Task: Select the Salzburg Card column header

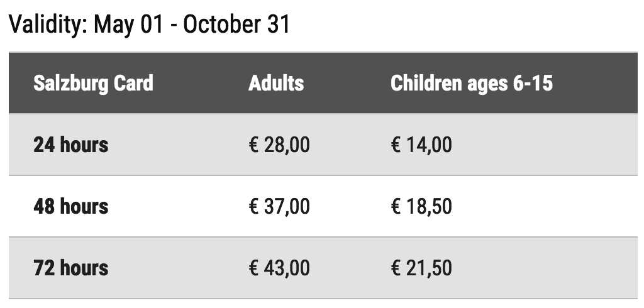Action: (x=93, y=84)
